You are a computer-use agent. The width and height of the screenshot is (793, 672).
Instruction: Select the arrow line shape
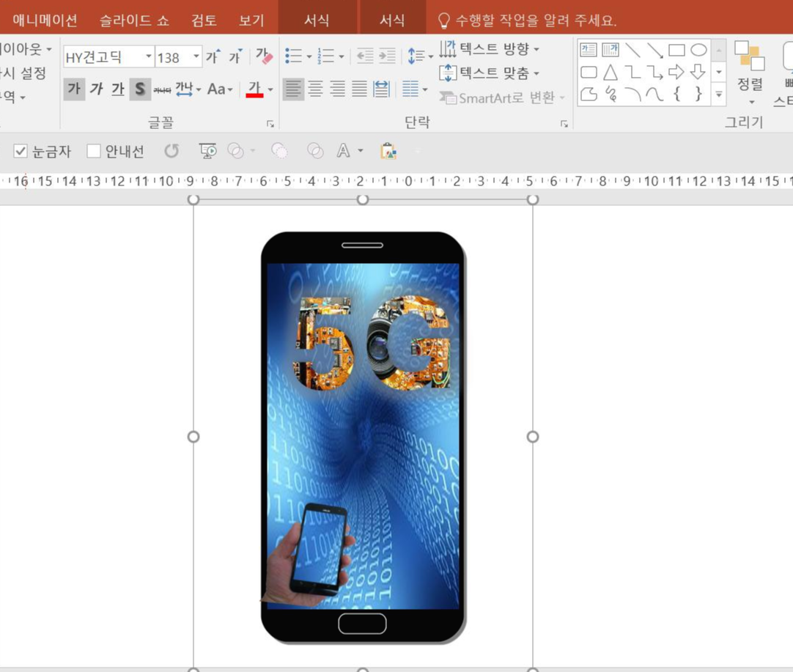(655, 50)
